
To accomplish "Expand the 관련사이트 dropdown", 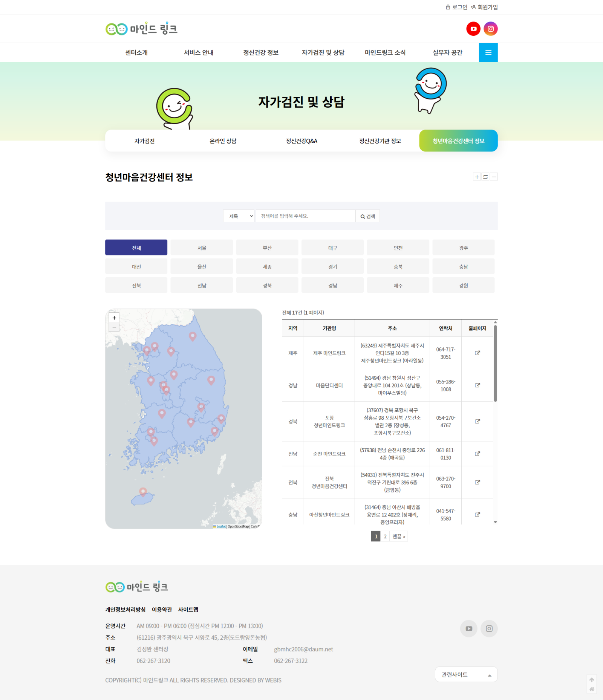I will point(466,674).
